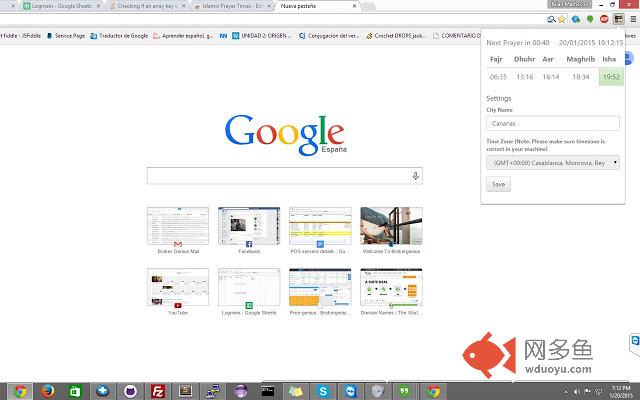The image size is (640, 400).
Task: Open the JSFiddle bookmark
Action: tap(20, 36)
